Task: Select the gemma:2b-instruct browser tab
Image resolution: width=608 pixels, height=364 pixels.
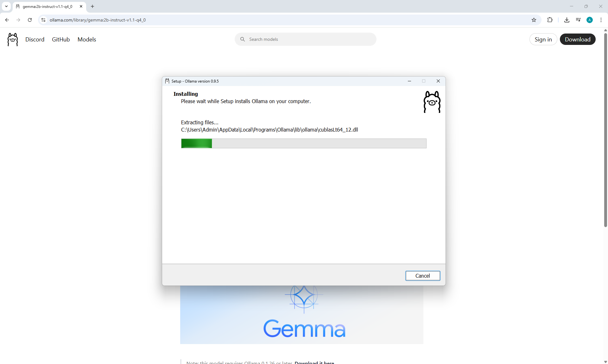Action: pyautogui.click(x=47, y=6)
